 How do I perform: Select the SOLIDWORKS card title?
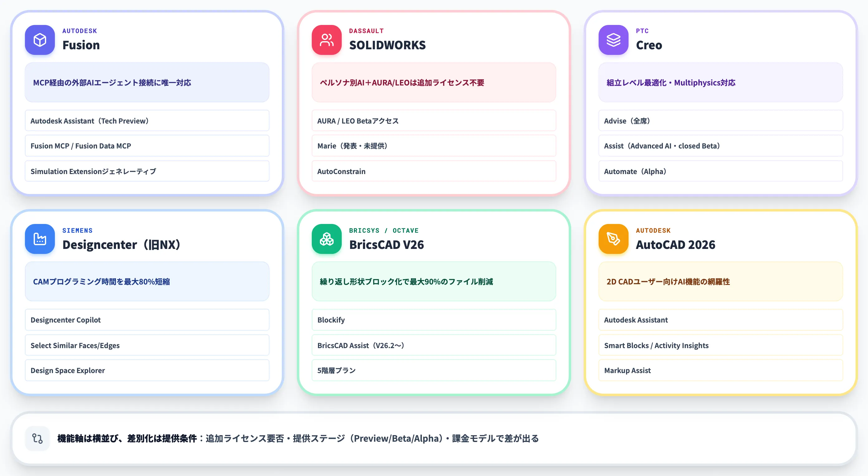point(388,45)
